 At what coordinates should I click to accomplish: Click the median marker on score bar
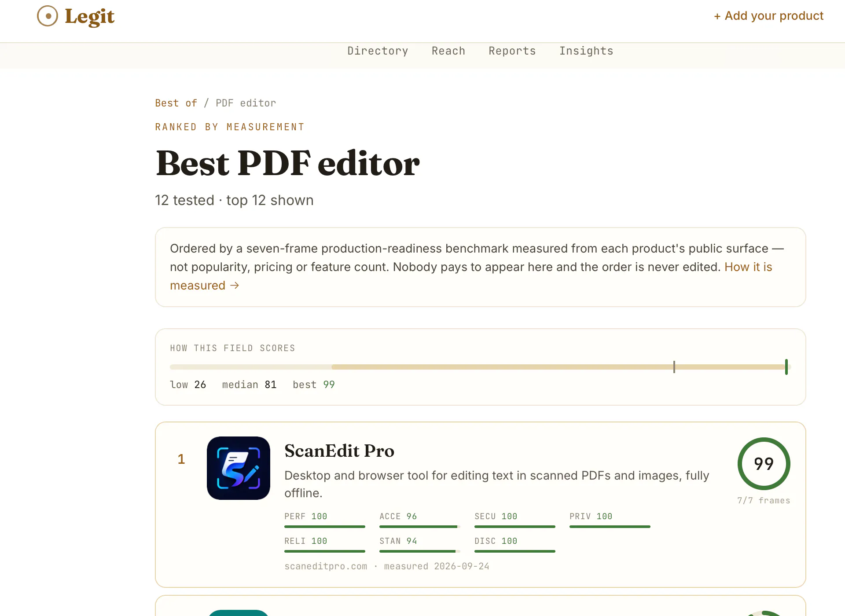(674, 367)
